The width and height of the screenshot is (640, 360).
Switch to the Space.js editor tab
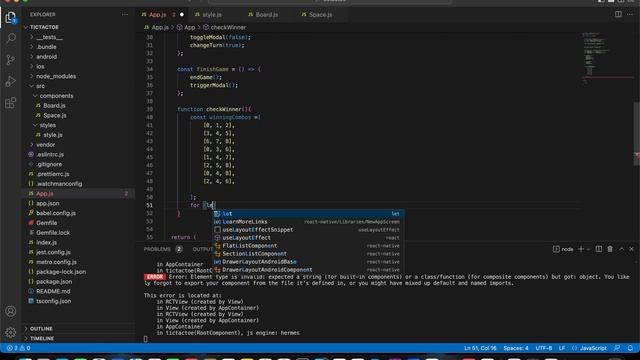320,15
